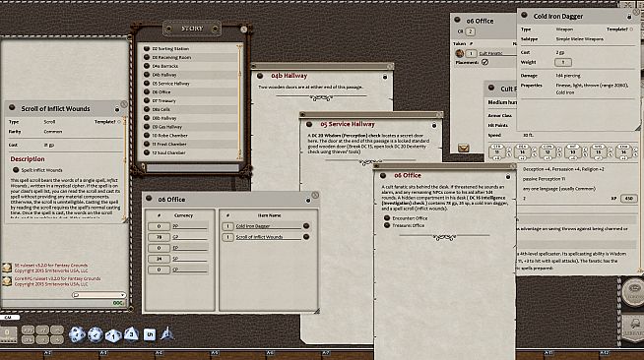Open 02 Sorting Station story entry
644x360 pixels.
[x=170, y=49]
